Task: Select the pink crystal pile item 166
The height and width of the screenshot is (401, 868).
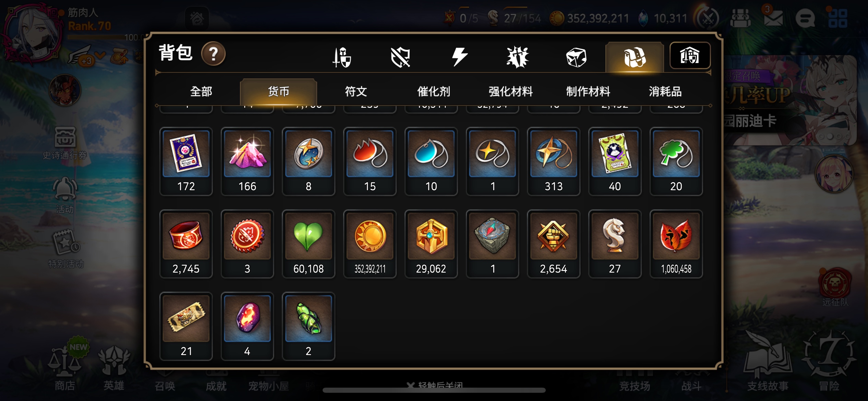Action: point(247,161)
